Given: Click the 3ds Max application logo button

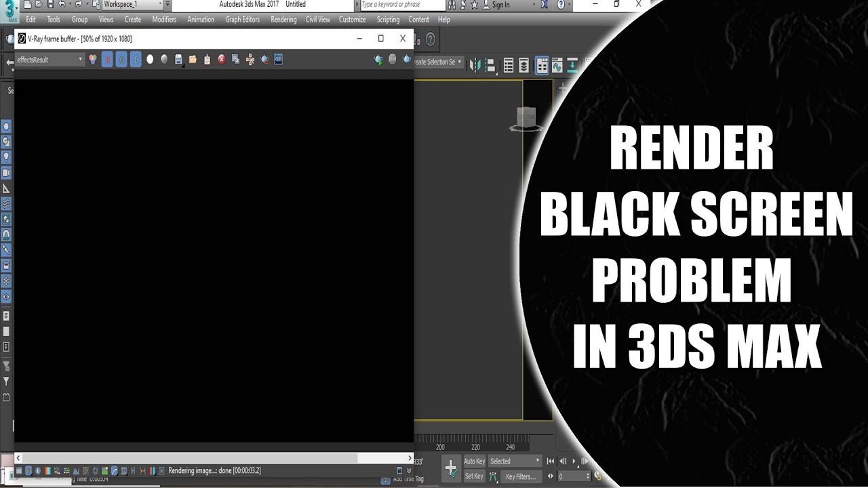Looking at the screenshot, I should [9, 13].
